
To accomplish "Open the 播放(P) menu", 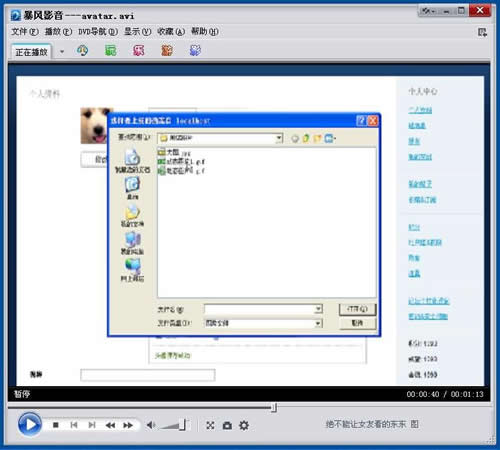I will point(58,32).
